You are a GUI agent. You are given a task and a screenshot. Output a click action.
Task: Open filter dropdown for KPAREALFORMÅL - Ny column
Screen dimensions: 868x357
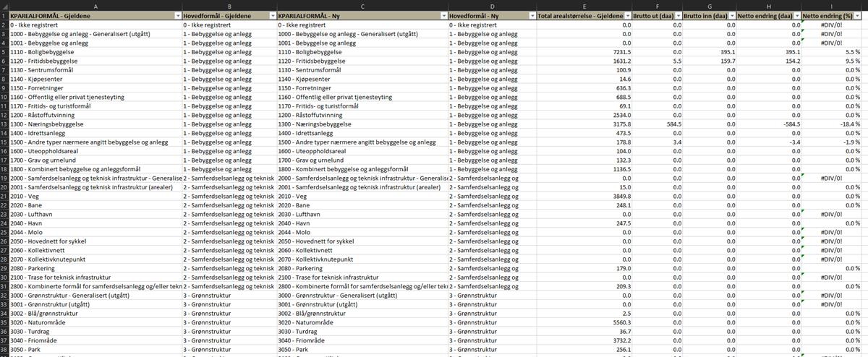(442, 15)
